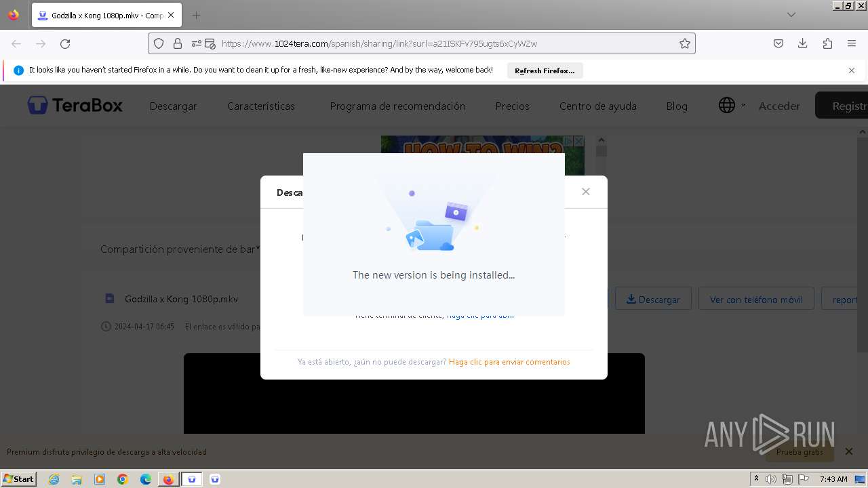Close the premium banner at the bottom
Image resolution: width=868 pixels, height=488 pixels.
849,451
